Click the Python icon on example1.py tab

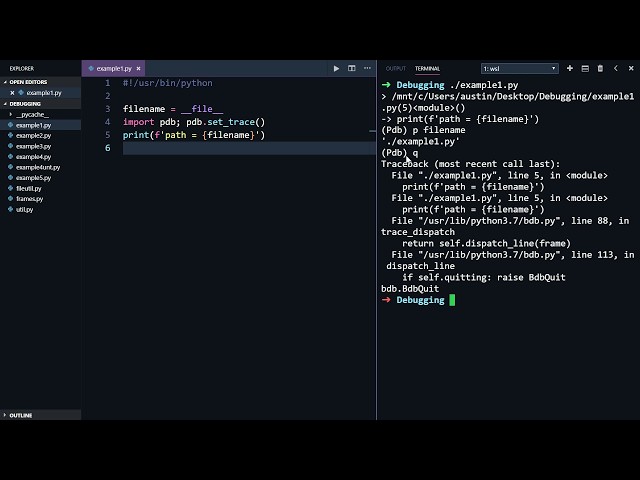coord(91,68)
